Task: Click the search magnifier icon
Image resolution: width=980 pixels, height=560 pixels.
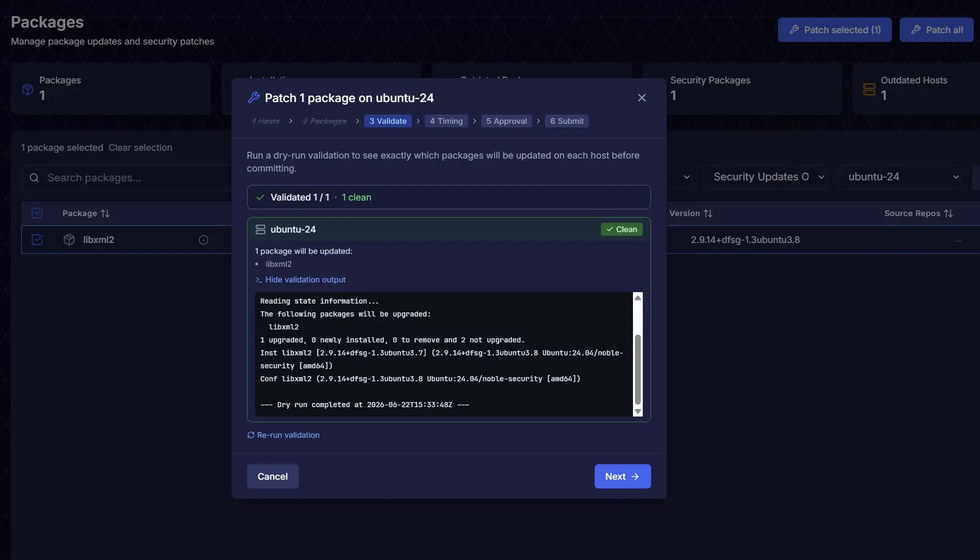Action: tap(34, 178)
